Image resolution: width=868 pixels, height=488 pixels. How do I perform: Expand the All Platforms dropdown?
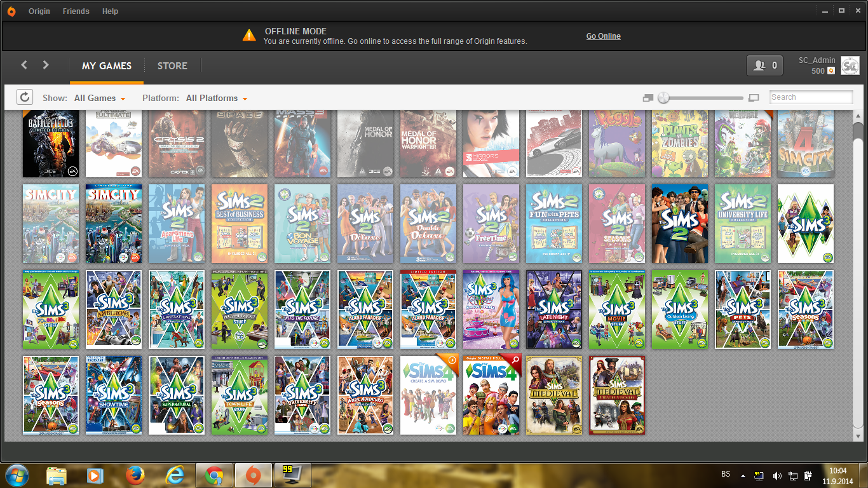216,98
